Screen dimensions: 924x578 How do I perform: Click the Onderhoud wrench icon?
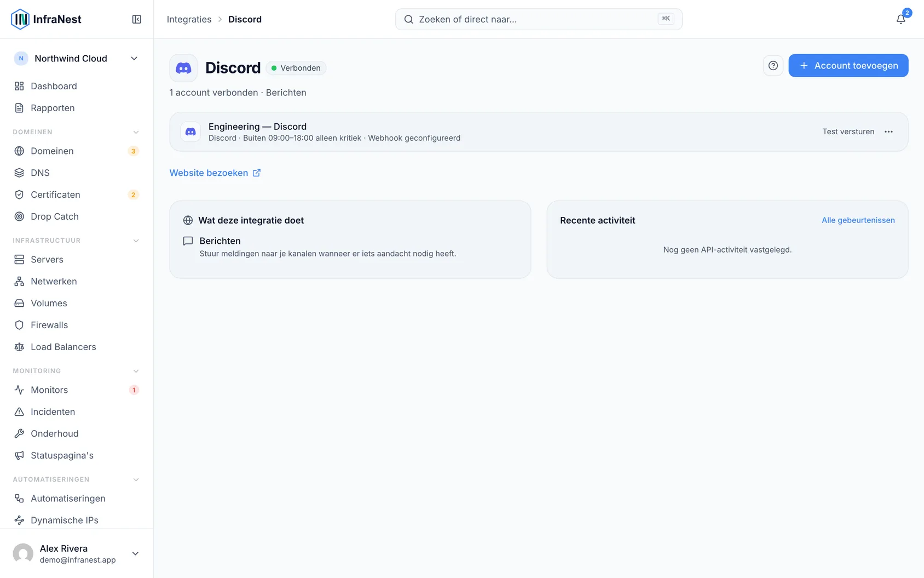tap(19, 433)
